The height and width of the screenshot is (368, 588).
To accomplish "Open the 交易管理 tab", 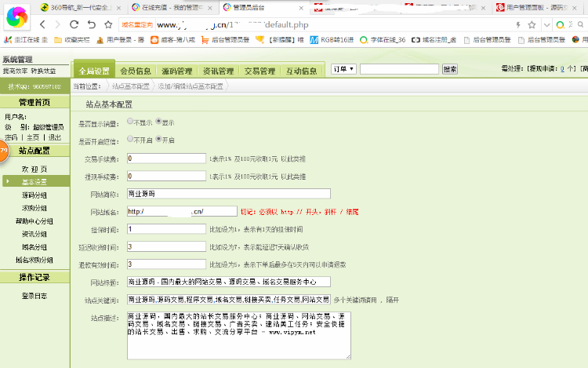I will 260,71.
